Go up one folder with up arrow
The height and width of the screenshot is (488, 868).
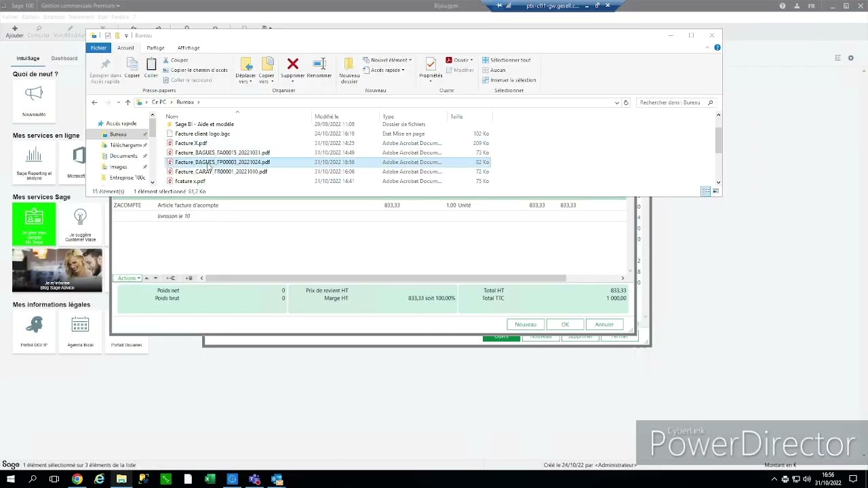click(x=127, y=102)
